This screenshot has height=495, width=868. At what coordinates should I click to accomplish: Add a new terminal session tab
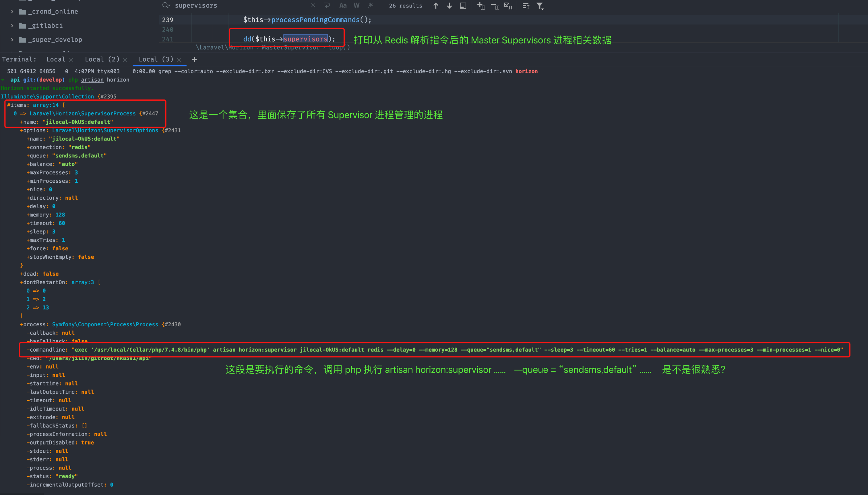pos(194,59)
